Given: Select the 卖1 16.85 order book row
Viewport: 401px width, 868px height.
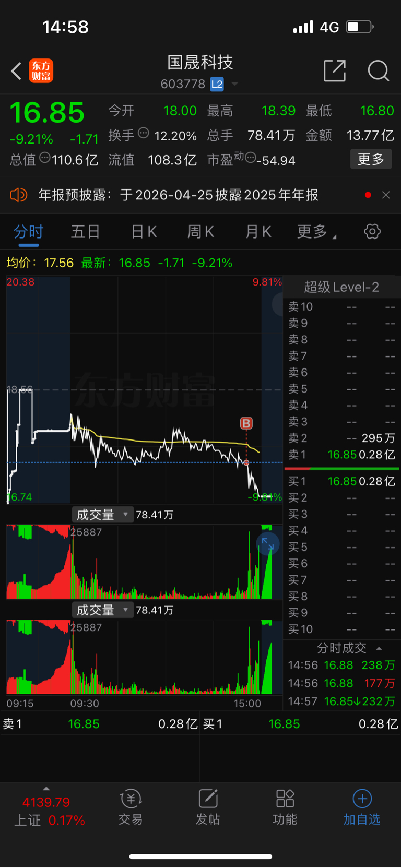Looking at the screenshot, I should 341,455.
